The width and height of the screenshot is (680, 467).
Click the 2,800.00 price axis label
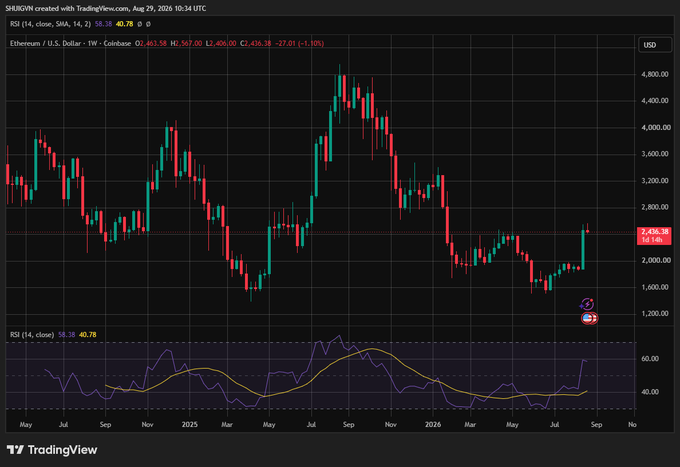pos(654,207)
